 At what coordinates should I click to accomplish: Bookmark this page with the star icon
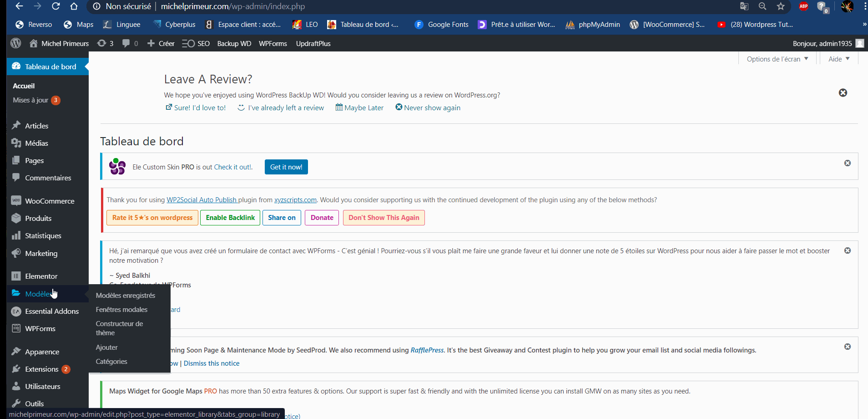781,6
